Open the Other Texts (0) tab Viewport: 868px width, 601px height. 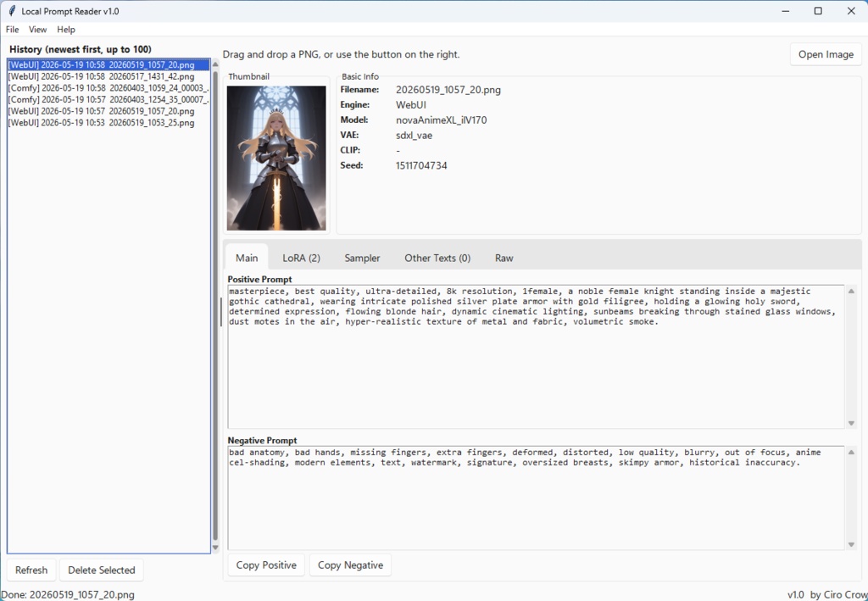tap(437, 258)
